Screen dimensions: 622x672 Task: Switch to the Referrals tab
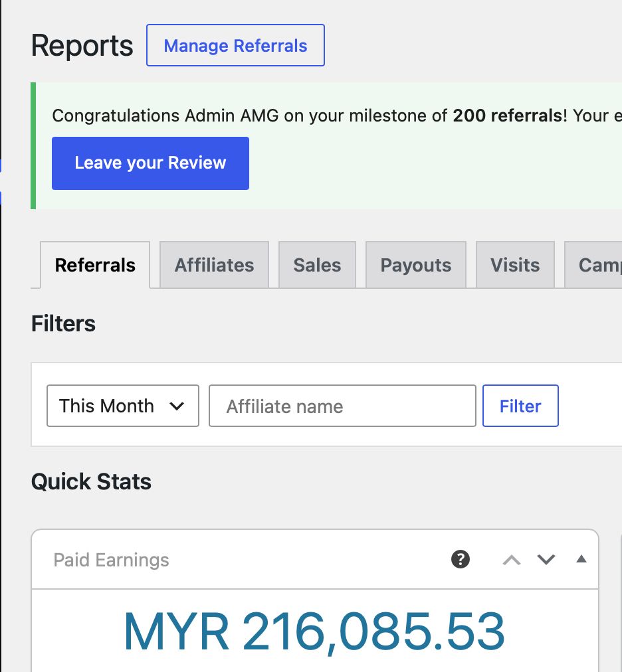(x=95, y=265)
